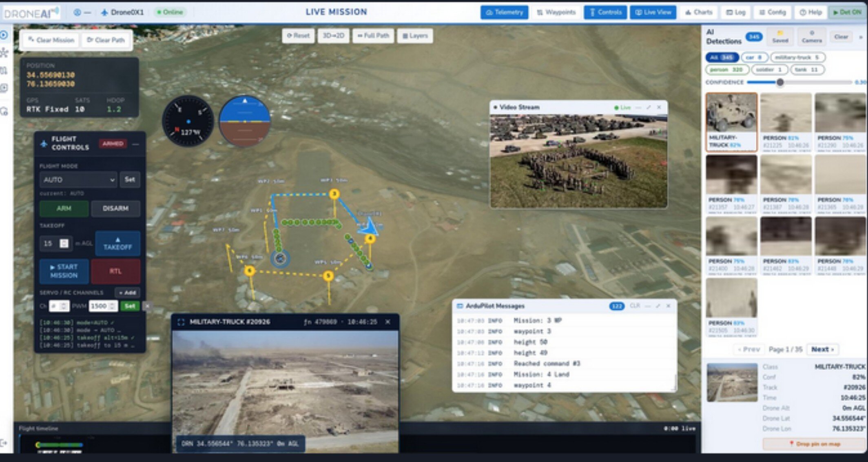Screen dimensions: 868x462
Task: Click the TAKEOFF button
Action: tap(117, 244)
